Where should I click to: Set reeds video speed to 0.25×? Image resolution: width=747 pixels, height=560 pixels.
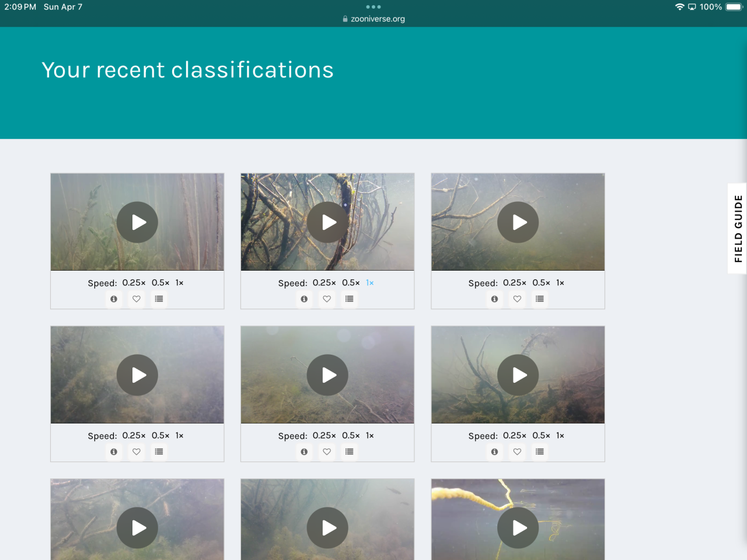click(x=134, y=283)
